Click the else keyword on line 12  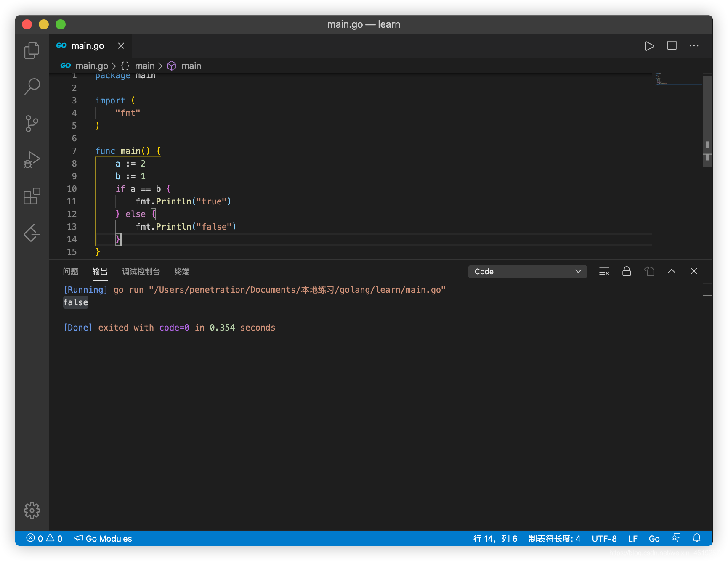click(x=136, y=214)
